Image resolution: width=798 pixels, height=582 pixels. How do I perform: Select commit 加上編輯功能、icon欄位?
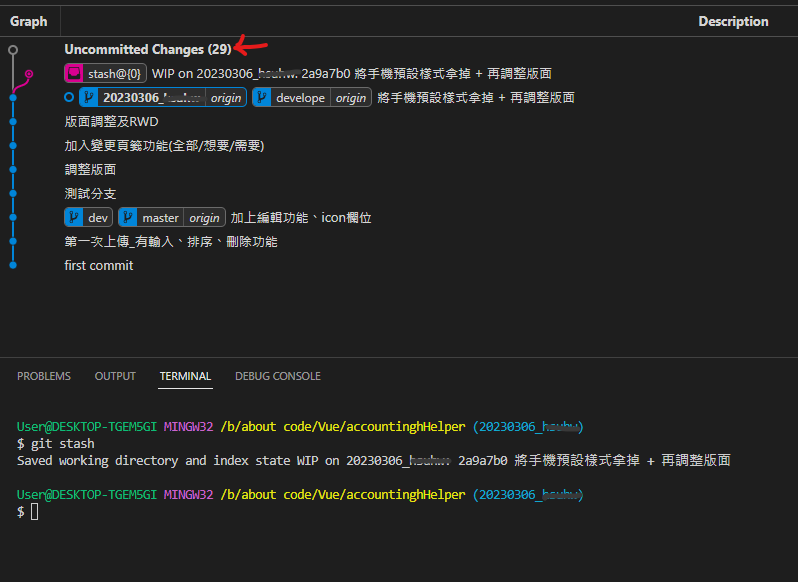click(301, 217)
